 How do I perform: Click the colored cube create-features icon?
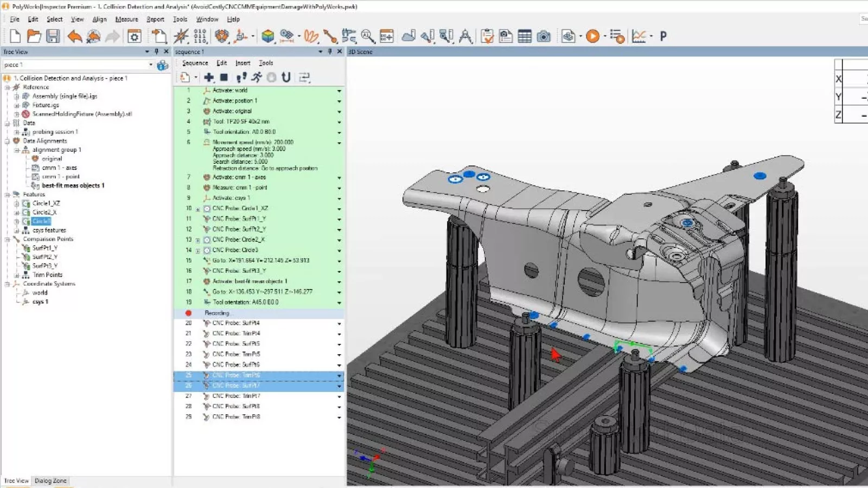[x=267, y=36]
